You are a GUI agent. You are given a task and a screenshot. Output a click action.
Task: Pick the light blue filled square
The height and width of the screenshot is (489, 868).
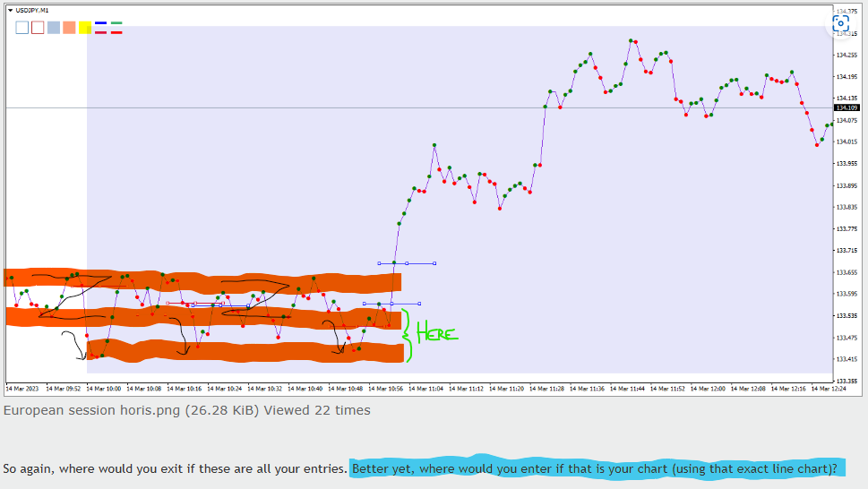pos(54,28)
